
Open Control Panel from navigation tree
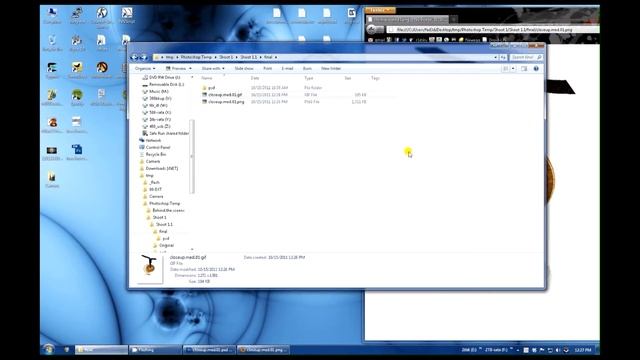155,147
